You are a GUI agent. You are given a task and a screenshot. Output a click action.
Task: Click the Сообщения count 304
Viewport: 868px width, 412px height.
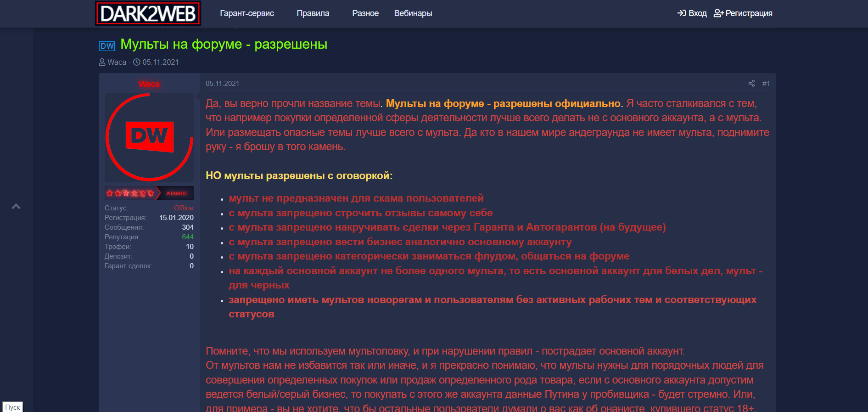pyautogui.click(x=188, y=227)
